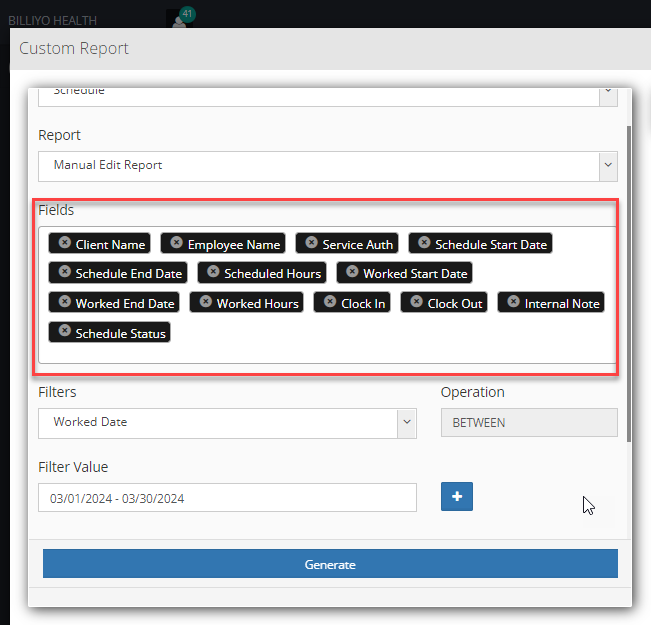Click the dialog's vertical scrollbar

629,284
